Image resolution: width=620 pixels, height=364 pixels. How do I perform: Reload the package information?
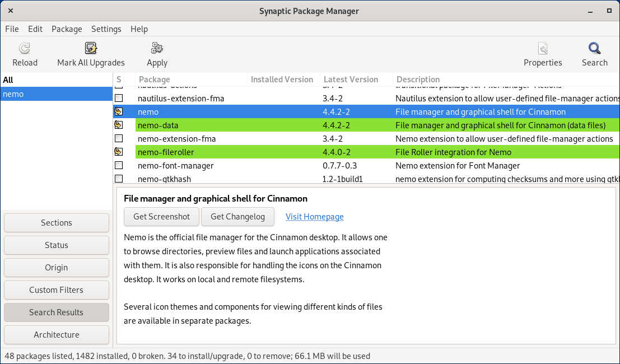(x=25, y=54)
